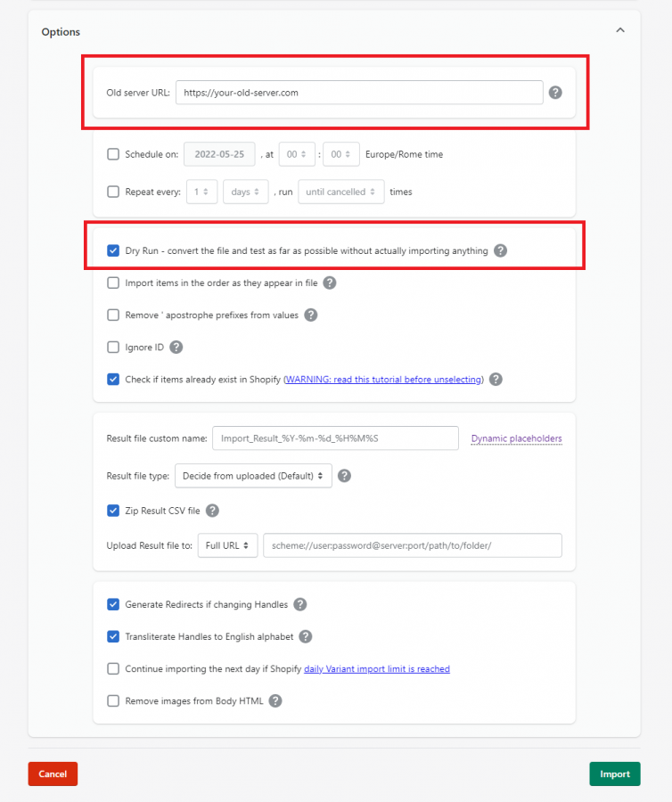Viewport: 672px width, 802px height.
Task: View Generate Redirects help icon
Action: (x=300, y=604)
